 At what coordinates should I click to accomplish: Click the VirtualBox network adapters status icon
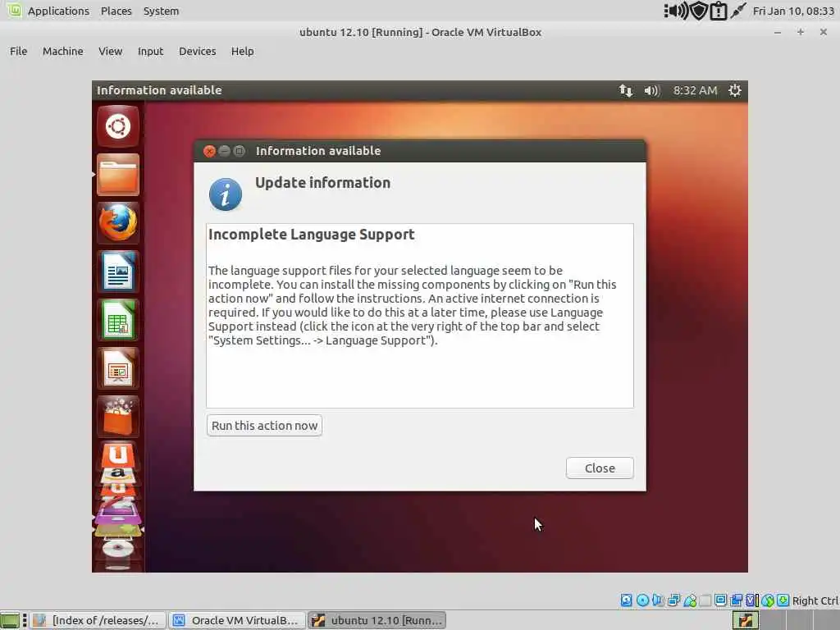point(674,600)
